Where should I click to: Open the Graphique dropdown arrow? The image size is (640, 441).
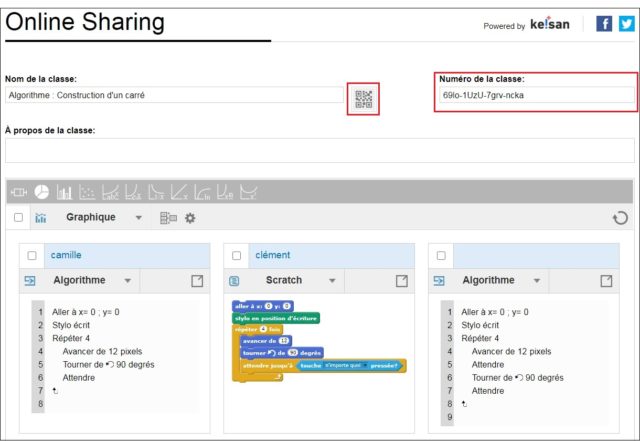pyautogui.click(x=139, y=218)
